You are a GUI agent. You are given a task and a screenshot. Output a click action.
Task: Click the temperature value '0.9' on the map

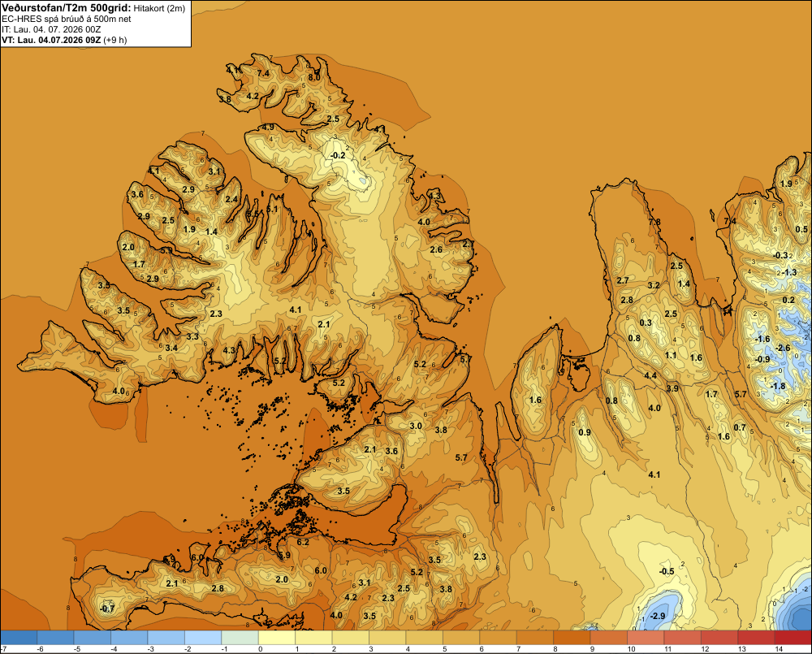tap(584, 433)
